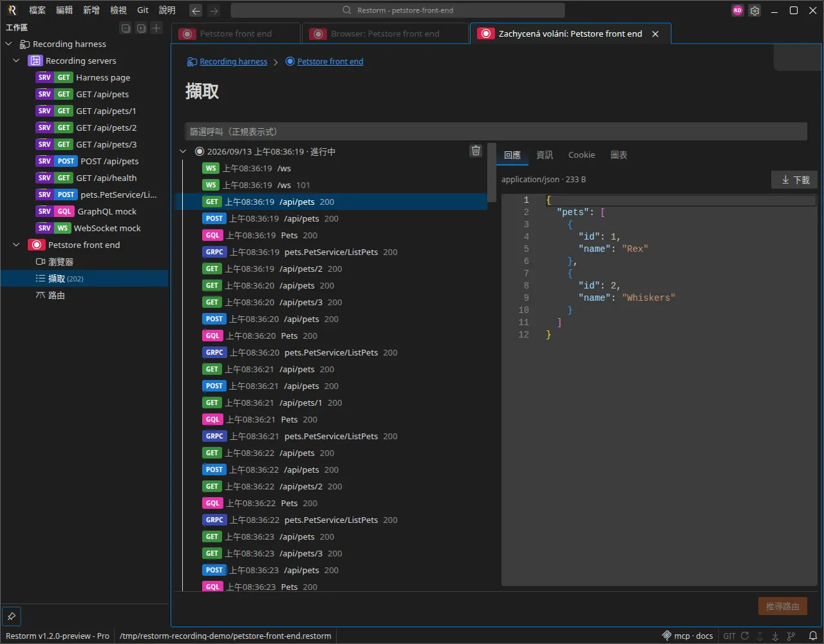Click the 推導路由 button

tap(783, 607)
